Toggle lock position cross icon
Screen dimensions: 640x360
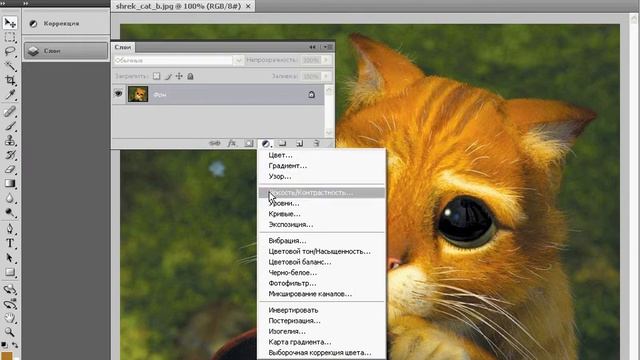click(x=179, y=76)
